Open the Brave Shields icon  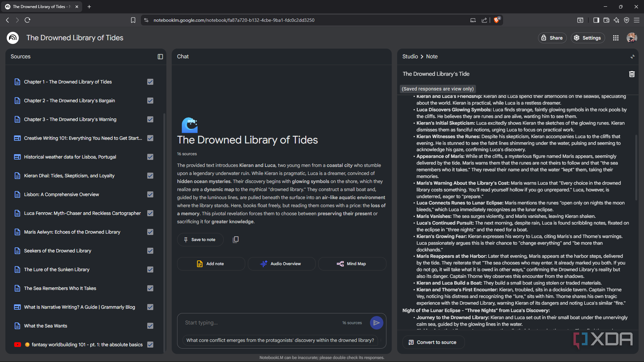click(497, 20)
